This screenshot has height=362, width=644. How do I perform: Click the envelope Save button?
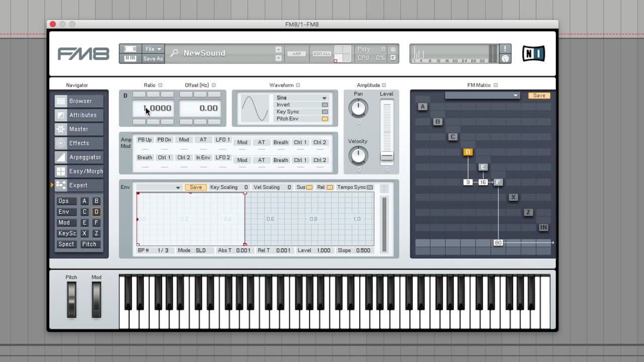[196, 188]
